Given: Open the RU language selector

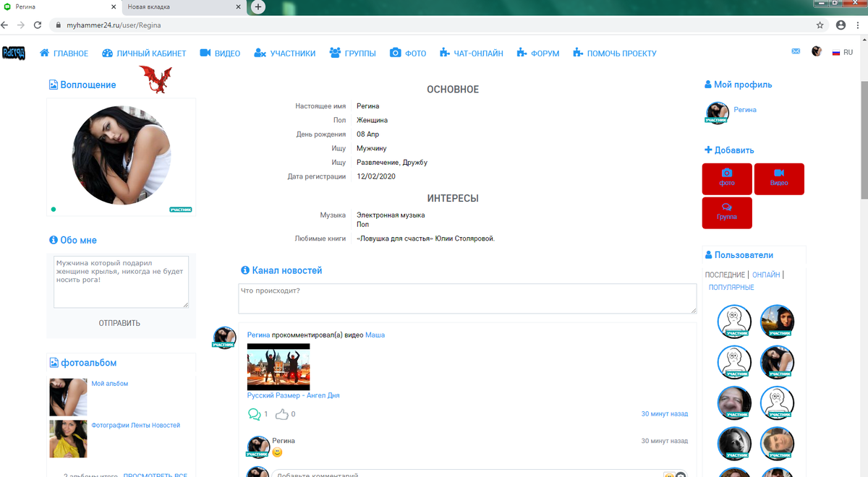Looking at the screenshot, I should [x=842, y=52].
